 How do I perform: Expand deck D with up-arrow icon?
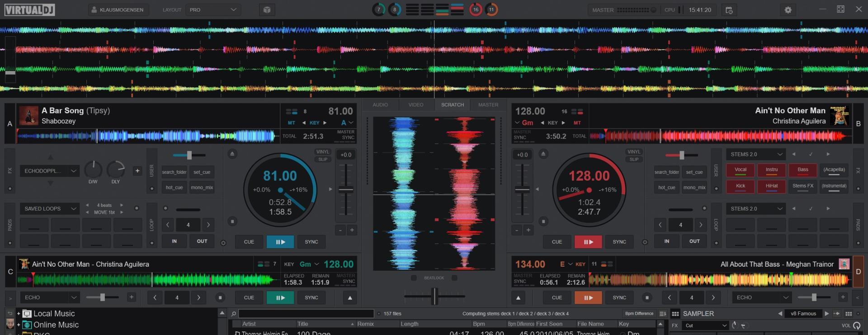(518, 297)
